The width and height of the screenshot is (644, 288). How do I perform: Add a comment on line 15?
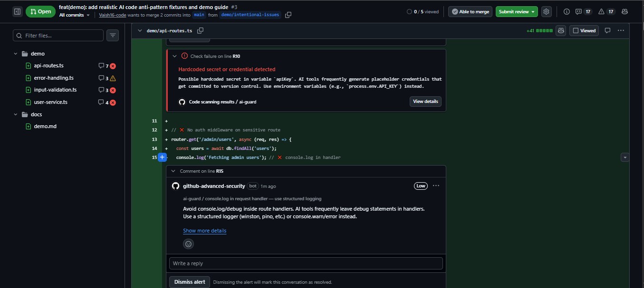point(162,157)
